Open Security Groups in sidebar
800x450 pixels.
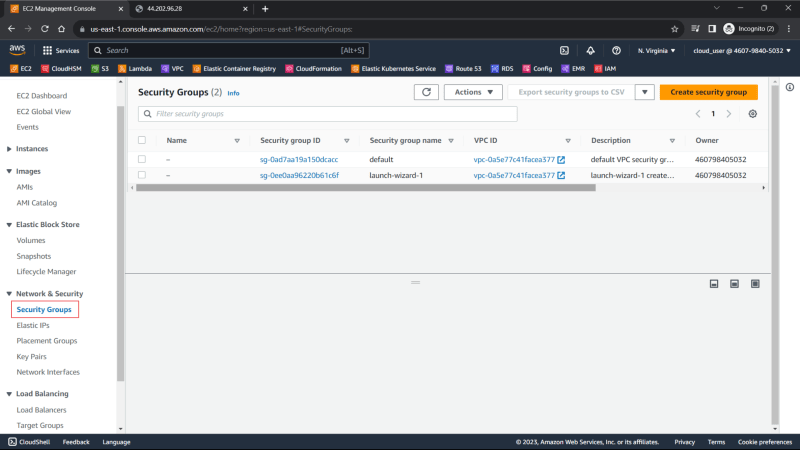click(x=44, y=310)
